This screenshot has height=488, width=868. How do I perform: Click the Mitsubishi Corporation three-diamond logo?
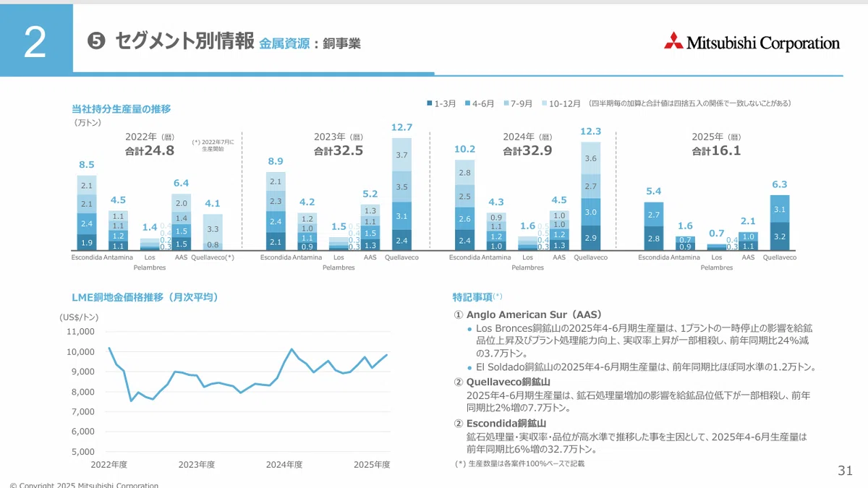(673, 40)
